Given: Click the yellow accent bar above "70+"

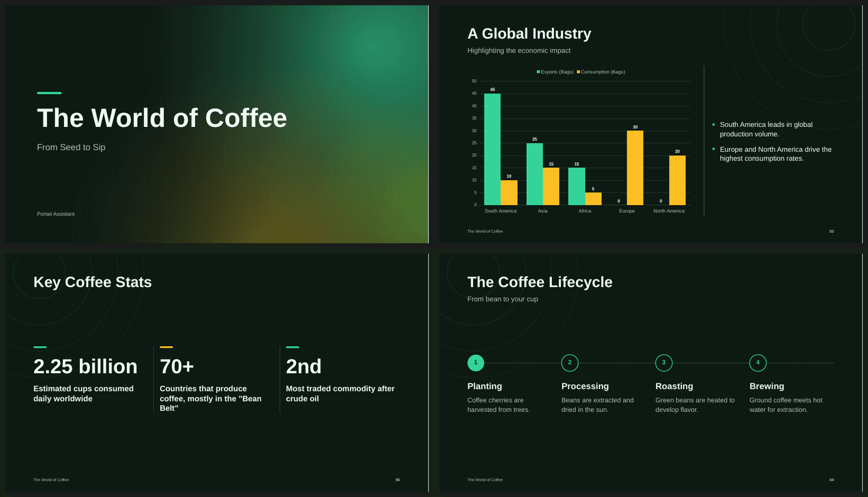Looking at the screenshot, I should [167, 347].
